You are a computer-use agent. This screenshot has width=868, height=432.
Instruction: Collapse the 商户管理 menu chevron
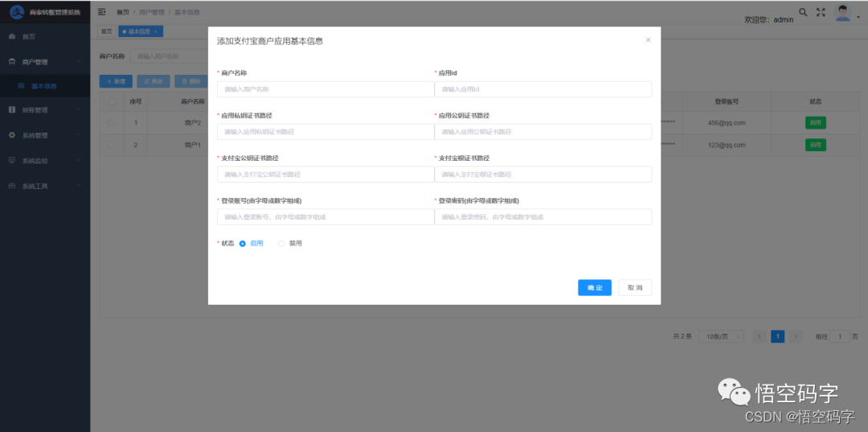(79, 62)
